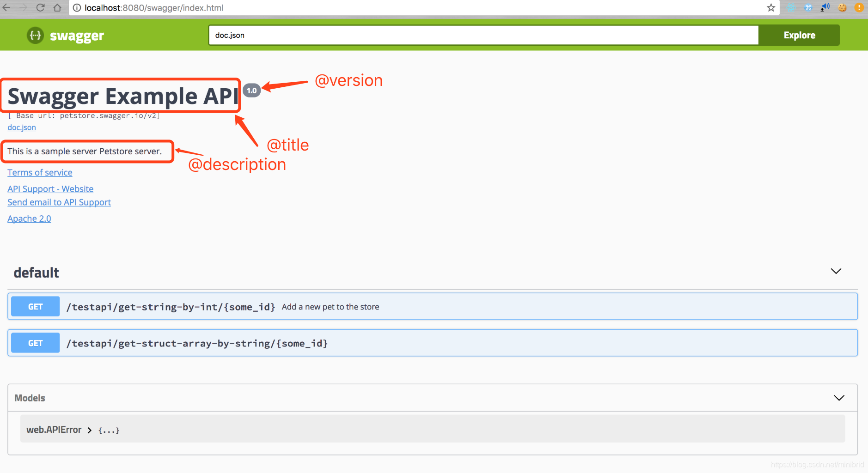This screenshot has height=473, width=868.
Task: Click the browser forward arrow
Action: point(23,7)
